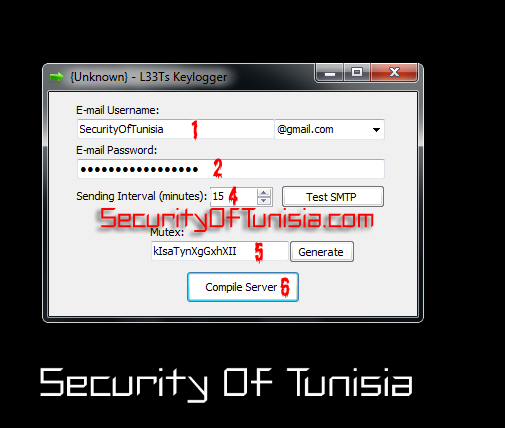Click the red SecurityOfTunisia.com watermark text
The width and height of the screenshot is (505, 428).
(x=236, y=219)
